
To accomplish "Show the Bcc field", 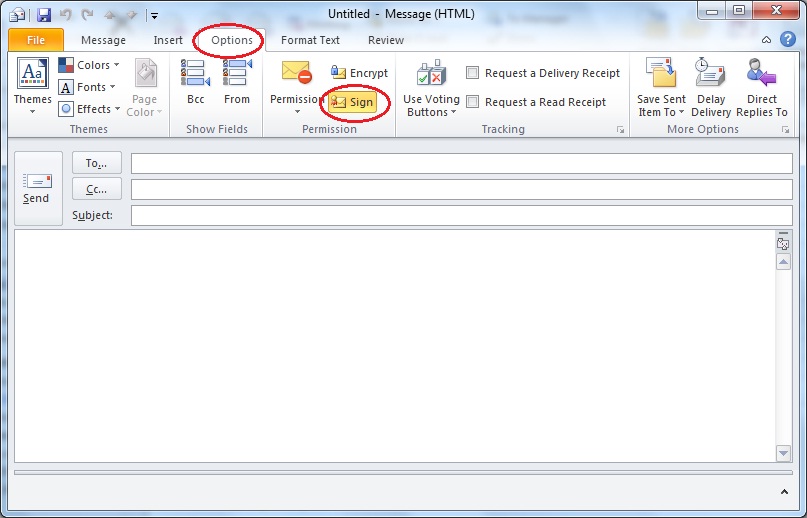I will pos(195,83).
